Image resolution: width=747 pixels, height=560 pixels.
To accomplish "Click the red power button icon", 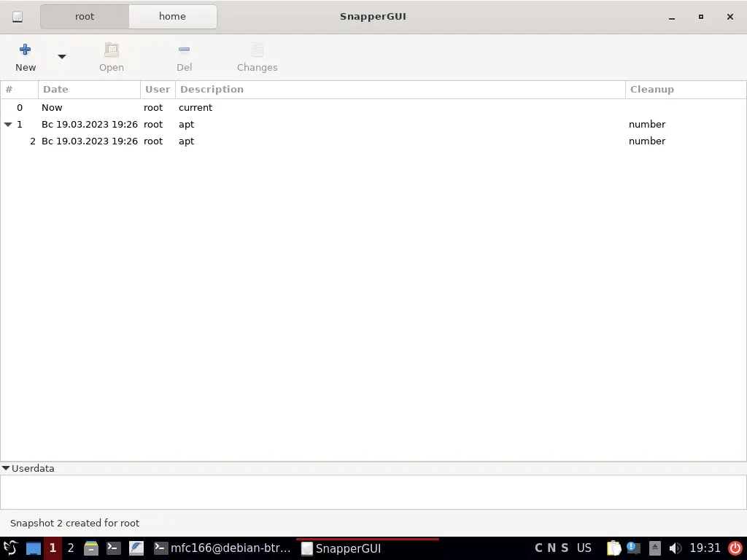I will [x=735, y=548].
